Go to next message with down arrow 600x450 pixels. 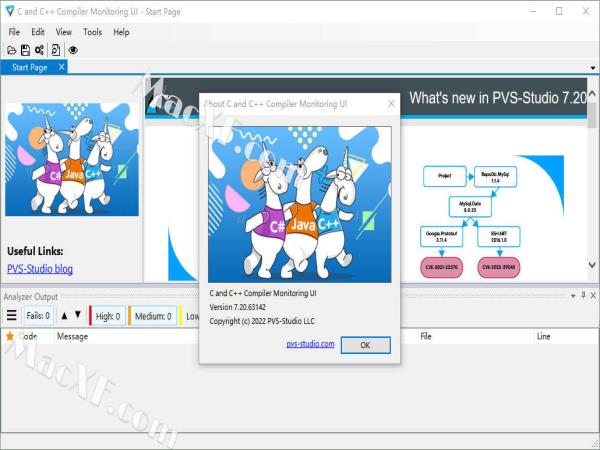pos(78,315)
